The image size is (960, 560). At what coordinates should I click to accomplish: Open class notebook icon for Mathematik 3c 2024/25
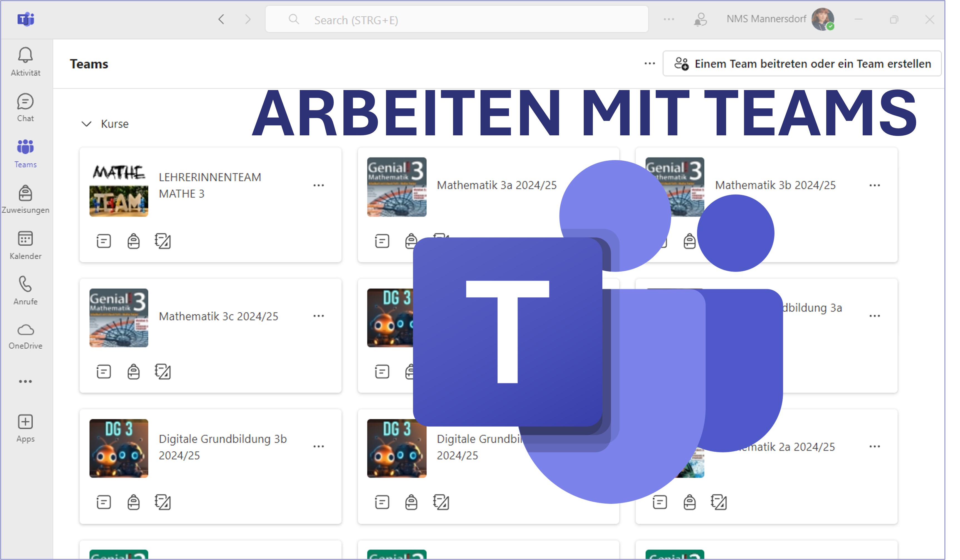pyautogui.click(x=163, y=372)
